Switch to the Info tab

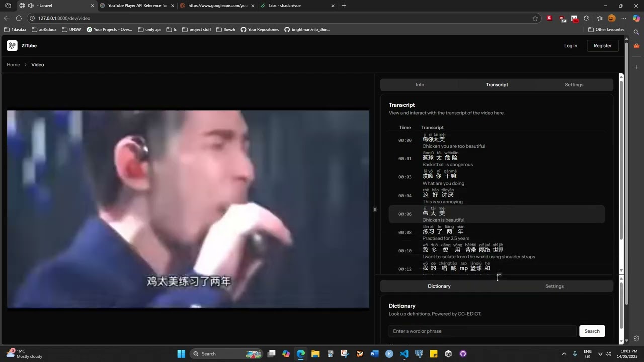click(x=420, y=85)
